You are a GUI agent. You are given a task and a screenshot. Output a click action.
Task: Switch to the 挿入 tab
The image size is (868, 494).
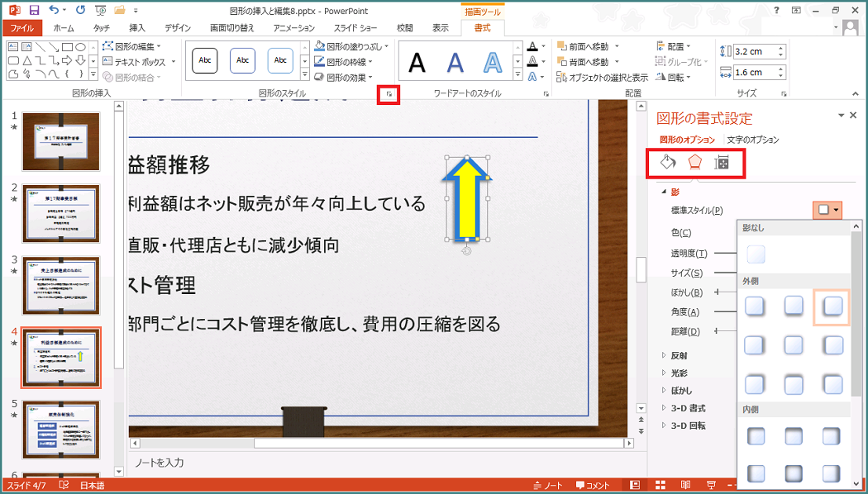[x=136, y=28]
